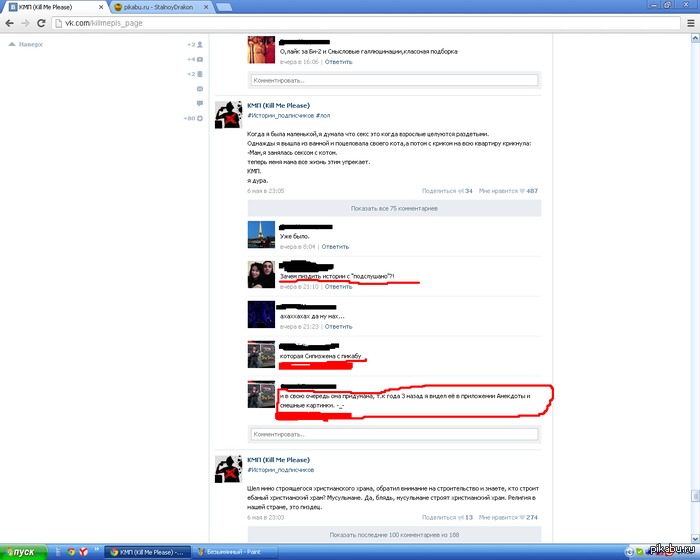The width and height of the screenshot is (700, 560).
Task: Reload the page with refresh icon
Action: click(41, 23)
